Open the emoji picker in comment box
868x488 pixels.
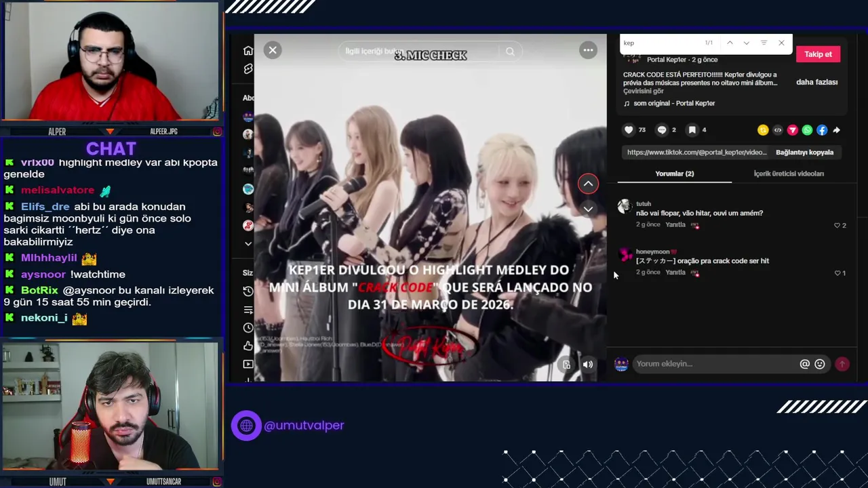pos(820,364)
